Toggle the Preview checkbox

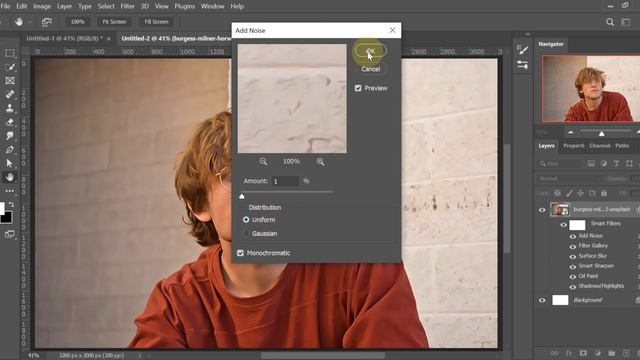pyautogui.click(x=358, y=88)
